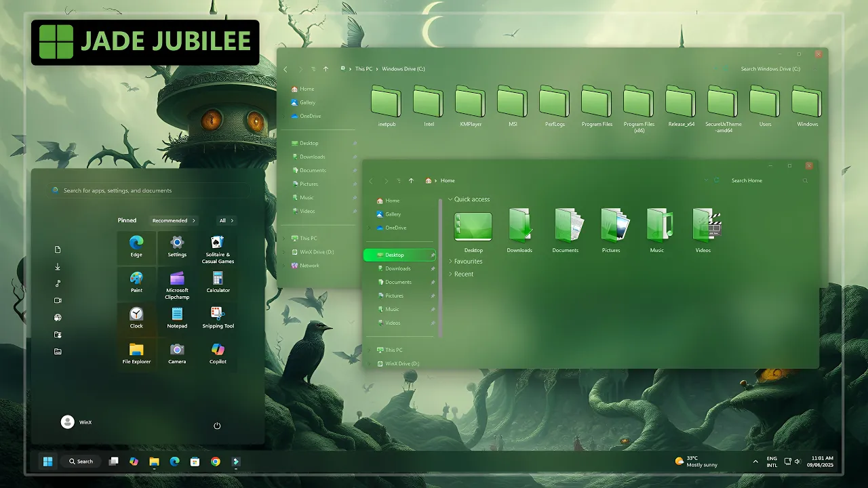Open Snipping Tool
Screen dimensions: 868x488
coord(218,318)
